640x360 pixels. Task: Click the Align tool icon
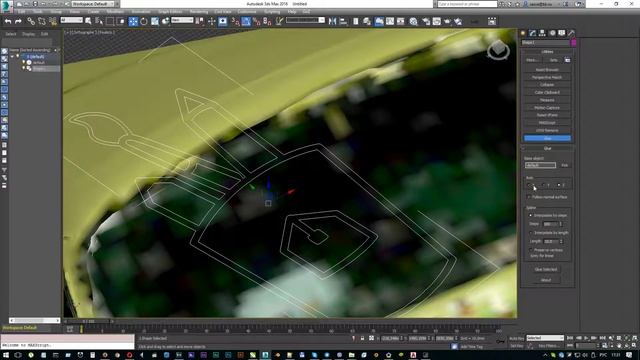(343, 21)
